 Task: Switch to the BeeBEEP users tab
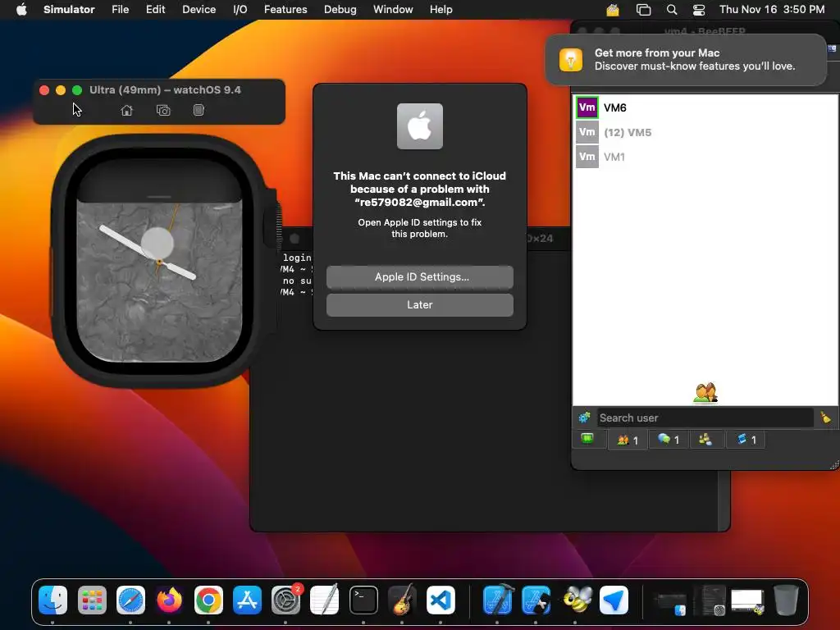pos(628,440)
